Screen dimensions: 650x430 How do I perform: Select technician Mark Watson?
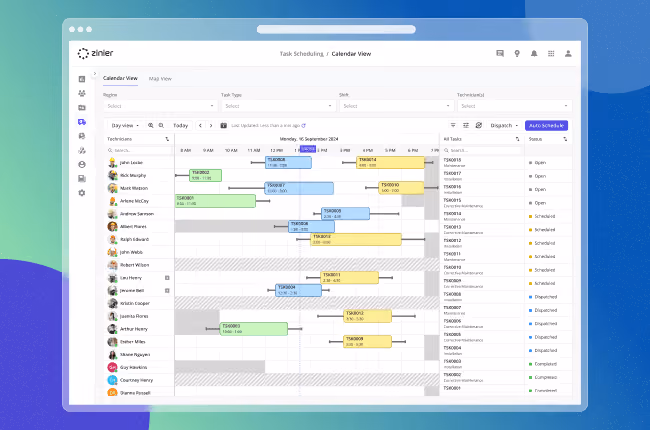(133, 188)
